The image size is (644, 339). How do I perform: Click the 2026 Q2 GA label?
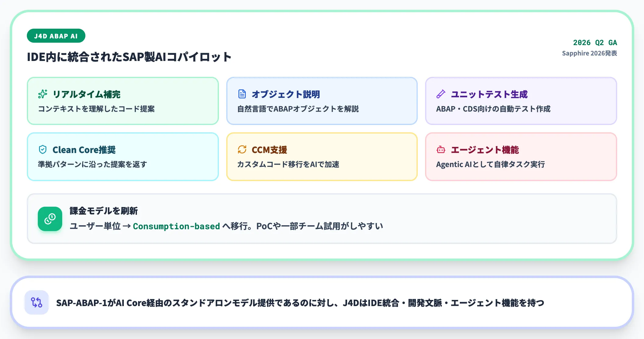click(595, 42)
